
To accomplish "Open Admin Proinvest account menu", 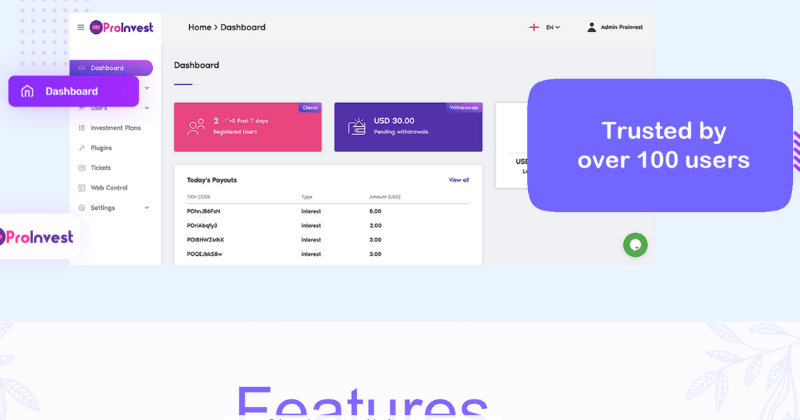I will tap(615, 27).
